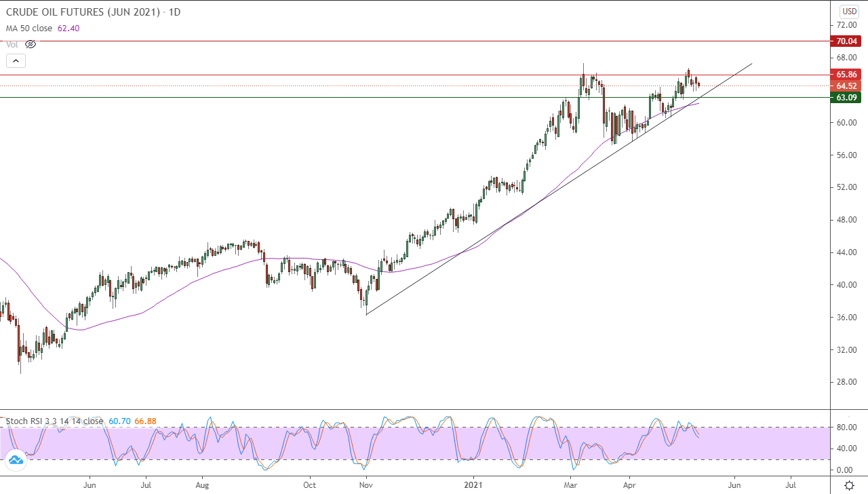Toggle the Vol indicator visibility eye
Screen dimensions: 868x494
(x=31, y=44)
